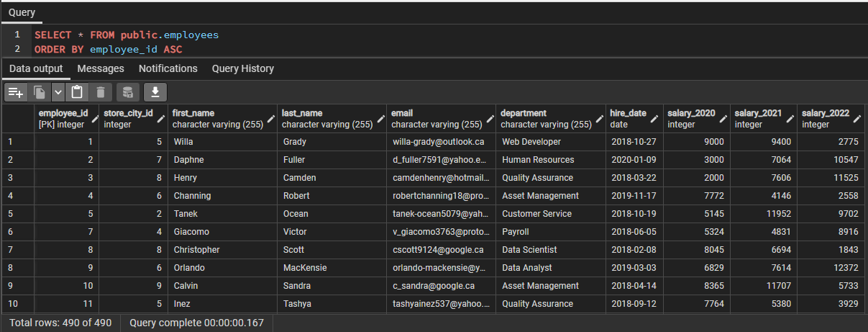Place cursor in SQL query editor line 2
Image resolution: width=868 pixels, height=332 pixels.
tap(446, 50)
